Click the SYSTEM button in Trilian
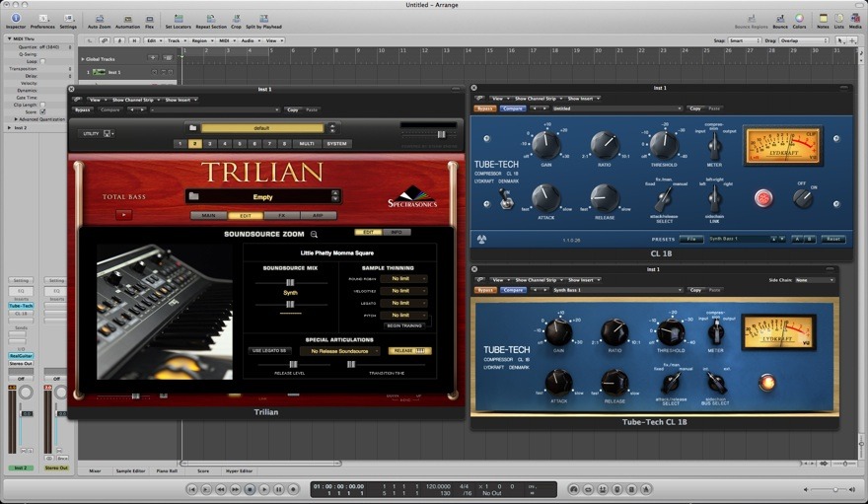868x504 pixels. [x=336, y=144]
